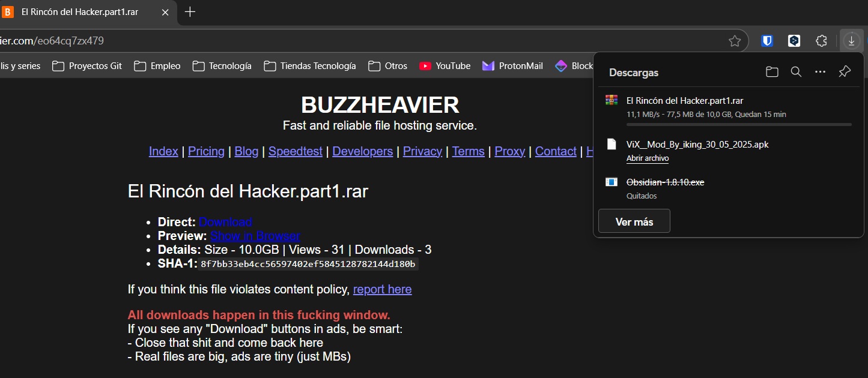Click Ver más button
This screenshot has height=378, width=868.
point(634,221)
